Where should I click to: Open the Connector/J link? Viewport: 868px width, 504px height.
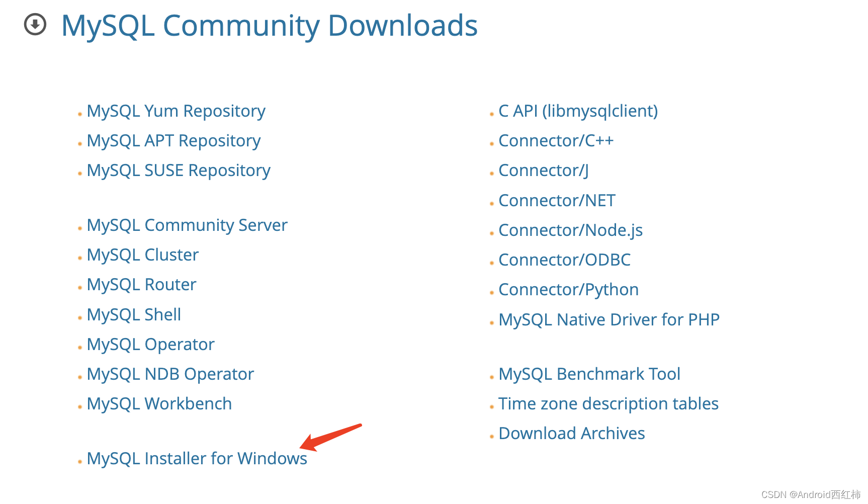click(544, 171)
